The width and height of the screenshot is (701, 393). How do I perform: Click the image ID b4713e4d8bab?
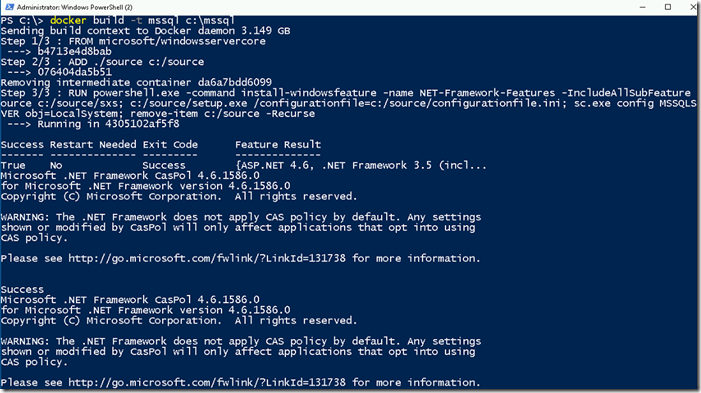(x=74, y=51)
